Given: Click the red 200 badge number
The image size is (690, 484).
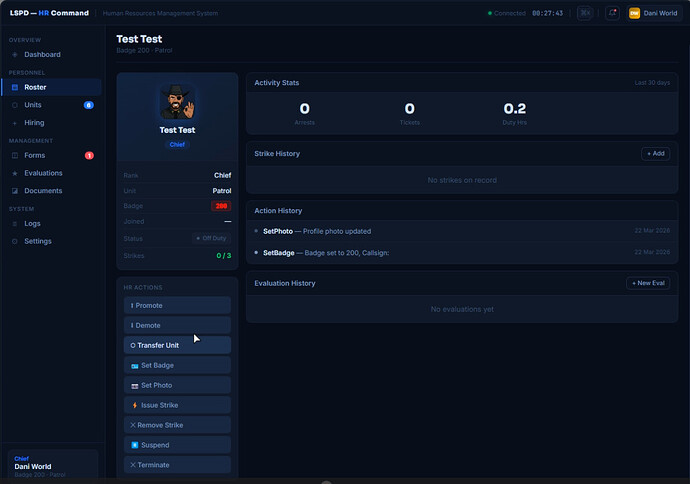Looking at the screenshot, I should click(x=221, y=206).
